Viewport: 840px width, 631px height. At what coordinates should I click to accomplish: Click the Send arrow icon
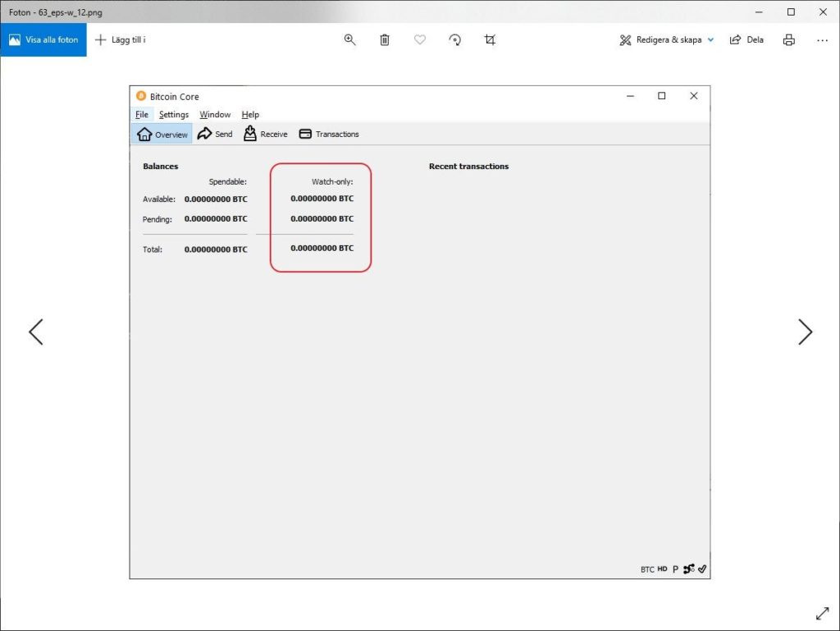tap(204, 134)
